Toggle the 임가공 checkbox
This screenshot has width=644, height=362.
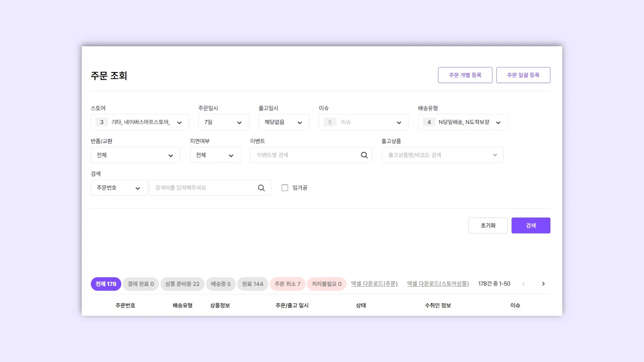[285, 188]
